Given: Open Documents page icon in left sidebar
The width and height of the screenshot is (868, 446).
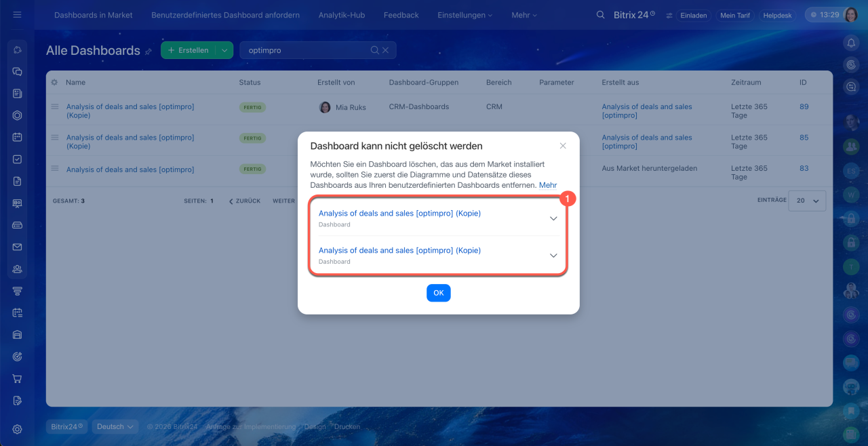Looking at the screenshot, I should (18, 181).
